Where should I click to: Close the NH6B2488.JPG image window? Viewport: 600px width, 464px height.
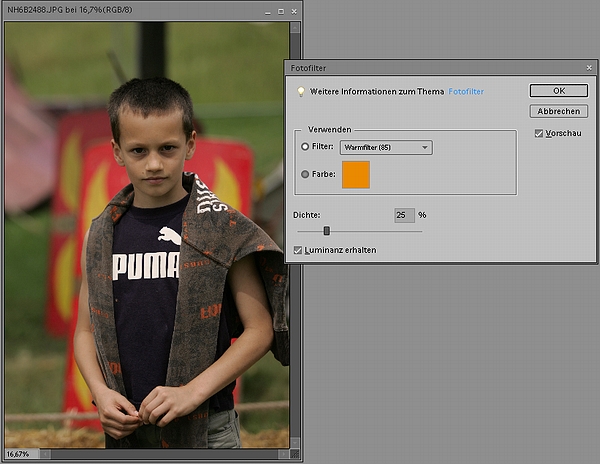coord(294,11)
